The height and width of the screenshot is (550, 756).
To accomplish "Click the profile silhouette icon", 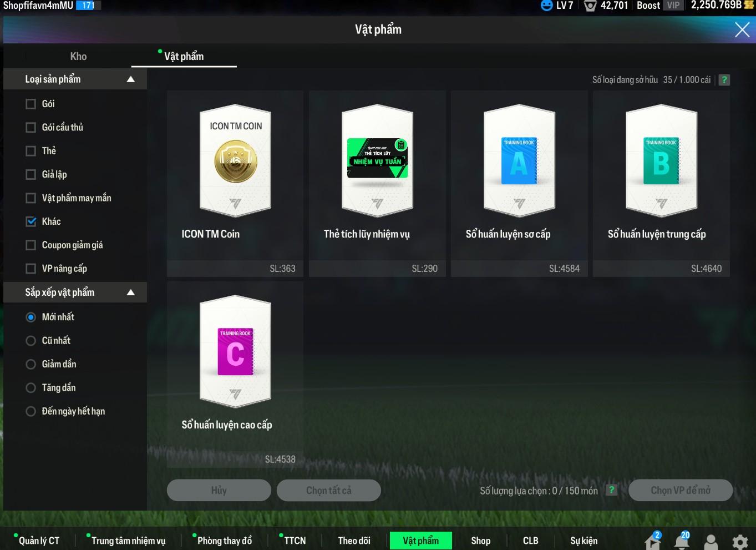I will 711,542.
